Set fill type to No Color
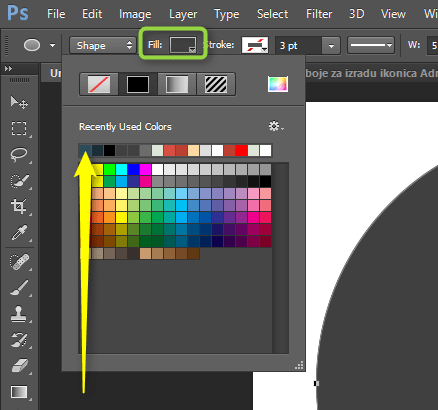The image size is (438, 410). (x=99, y=84)
